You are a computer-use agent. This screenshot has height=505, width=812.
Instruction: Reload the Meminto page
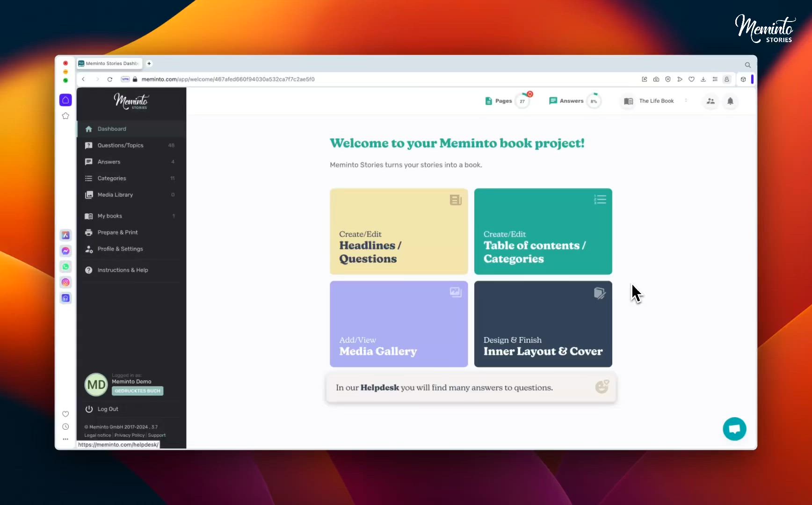[110, 79]
